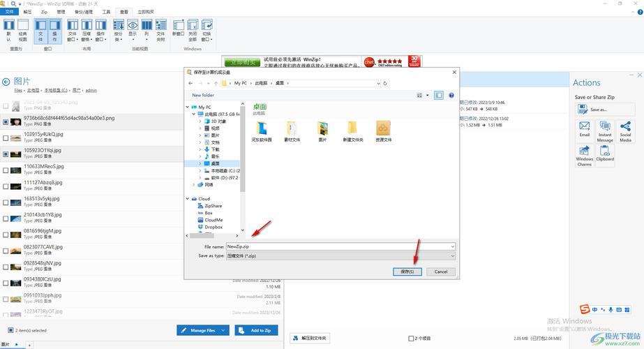644x349 pixels.
Task: Toggle checkbox for 111127Abzq8.jpg
Action: 6,186
